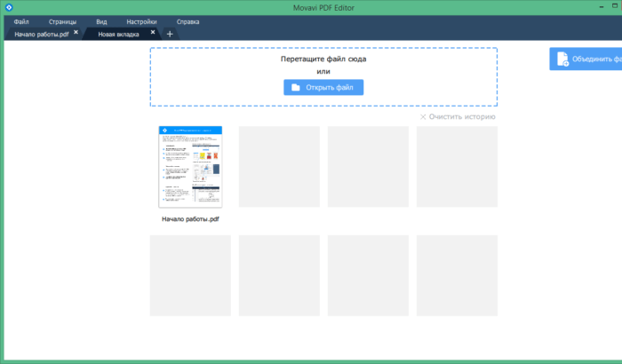Viewport: 622px width, 364px height.
Task: Click the Movavi logo icon in title bar
Action: [x=9, y=7]
